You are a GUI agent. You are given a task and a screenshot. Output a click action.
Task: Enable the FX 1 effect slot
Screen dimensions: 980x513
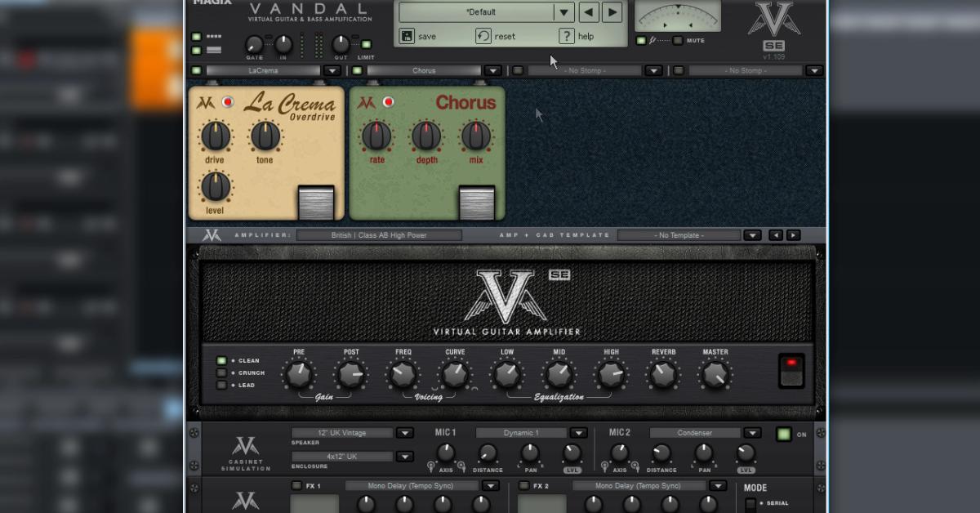tap(296, 485)
